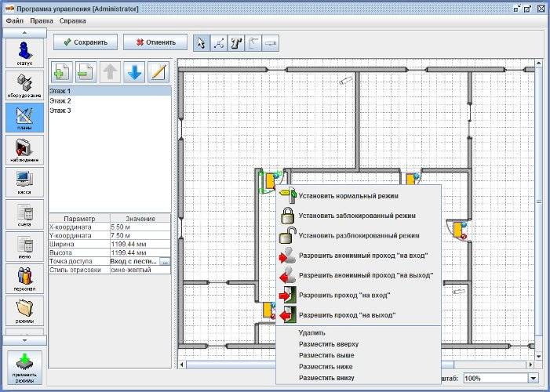Open the 'оборудование' sidebar section
The width and height of the screenshot is (550, 392).
point(24,85)
